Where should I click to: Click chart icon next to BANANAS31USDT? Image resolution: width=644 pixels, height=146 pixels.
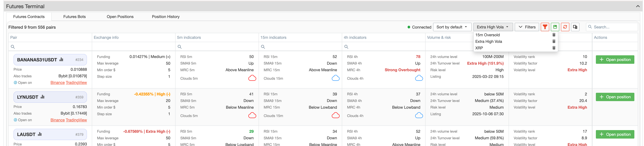61,60
